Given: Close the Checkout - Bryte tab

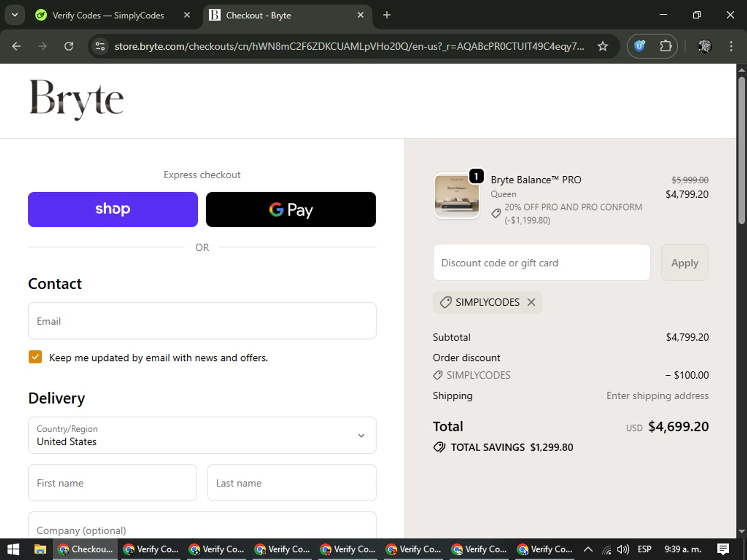Looking at the screenshot, I should point(361,15).
